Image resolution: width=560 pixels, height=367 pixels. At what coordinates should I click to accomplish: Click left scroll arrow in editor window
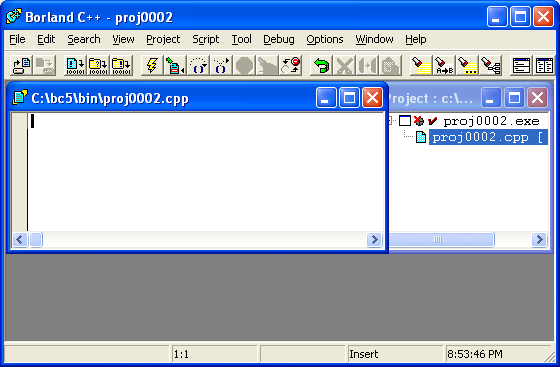(x=20, y=239)
